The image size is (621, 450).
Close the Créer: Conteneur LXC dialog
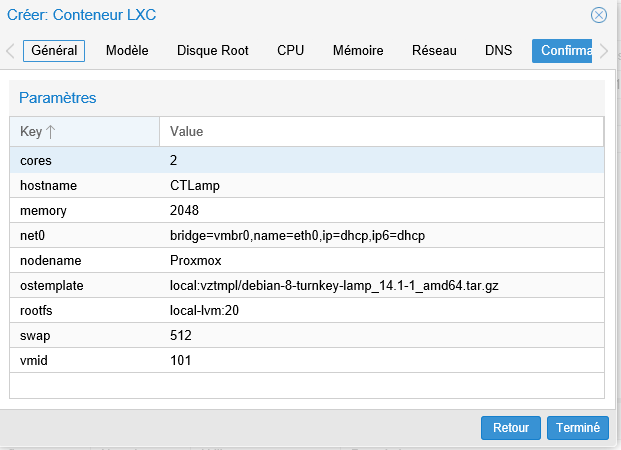[x=599, y=15]
